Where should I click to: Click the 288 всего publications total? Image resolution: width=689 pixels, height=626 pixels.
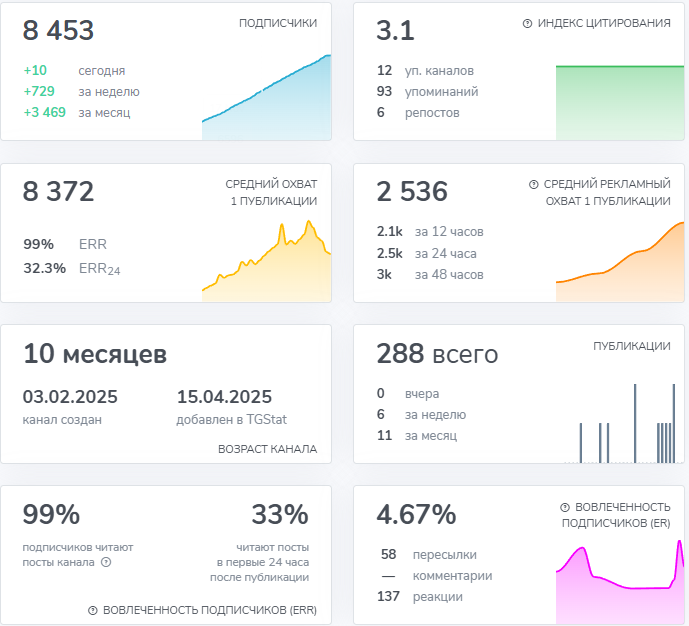pos(437,354)
